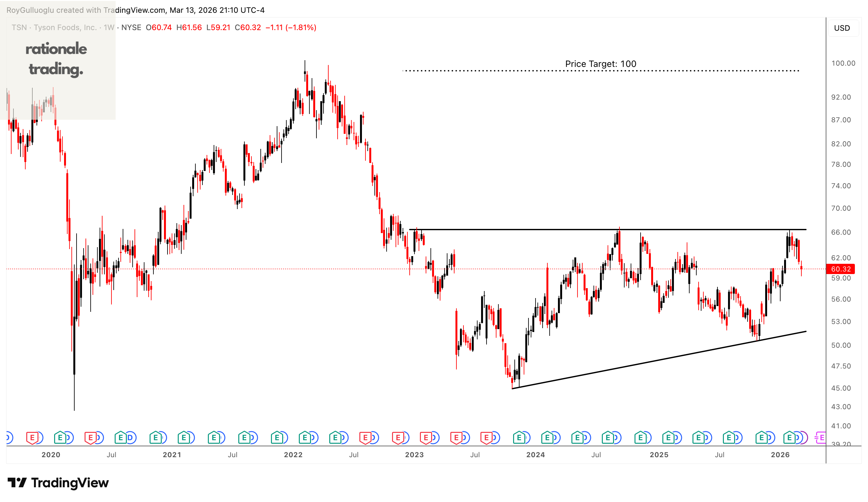Click the TSN Tyson Foods symbol title

tap(54, 28)
